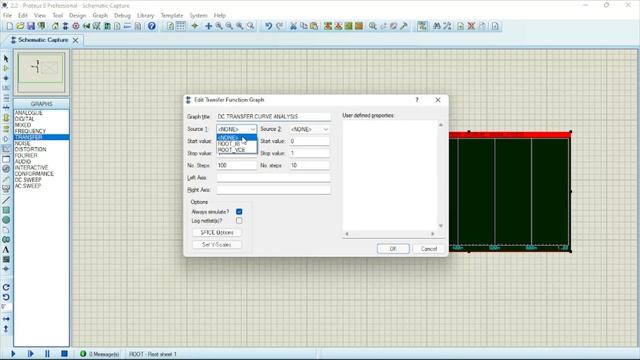Select the 2D line drawing tool

pos(6,200)
